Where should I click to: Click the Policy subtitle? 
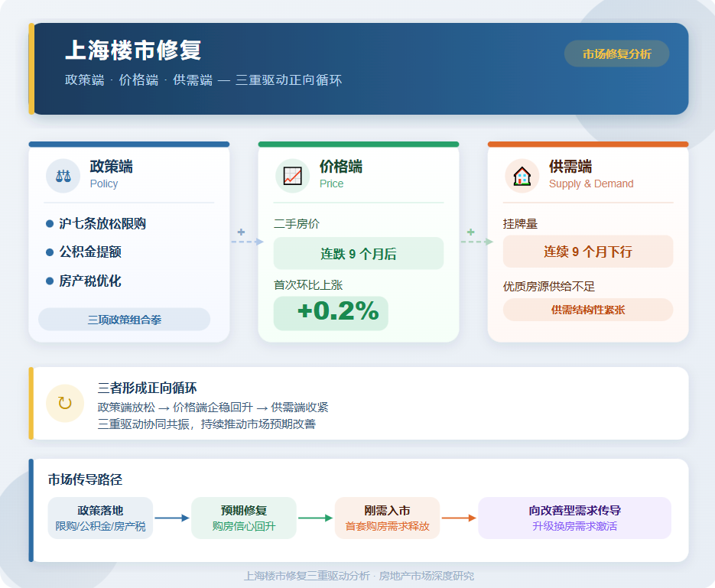point(104,184)
